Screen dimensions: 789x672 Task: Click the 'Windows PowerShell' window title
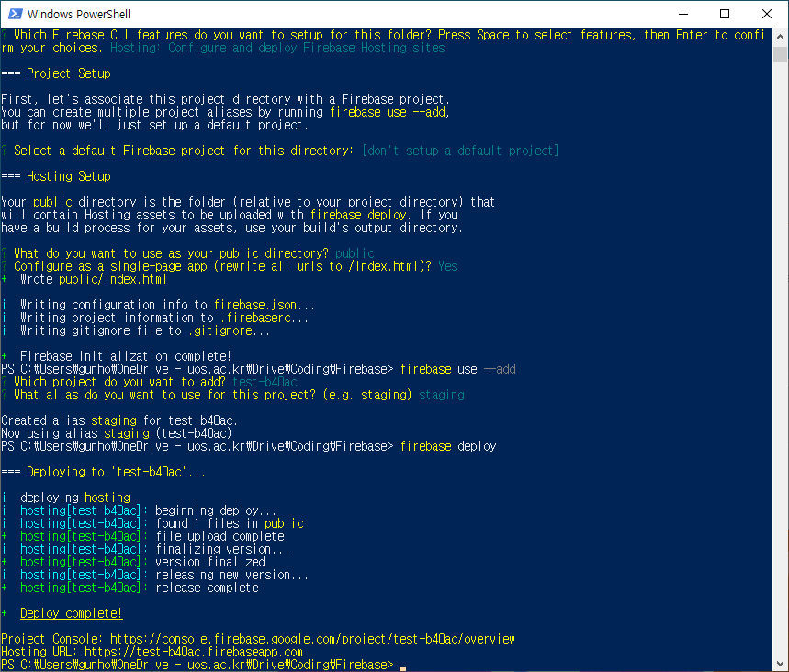[79, 14]
